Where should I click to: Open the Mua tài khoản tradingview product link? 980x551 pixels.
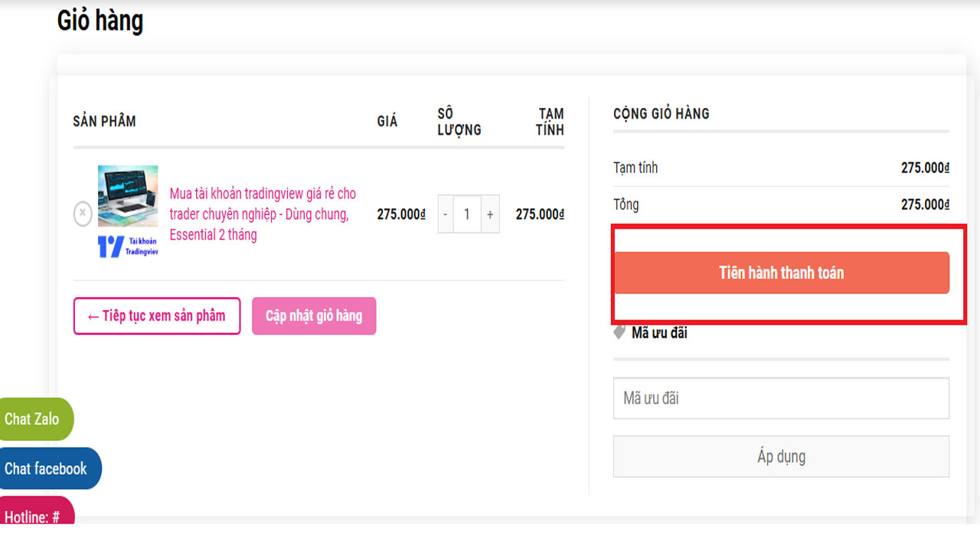tap(263, 214)
